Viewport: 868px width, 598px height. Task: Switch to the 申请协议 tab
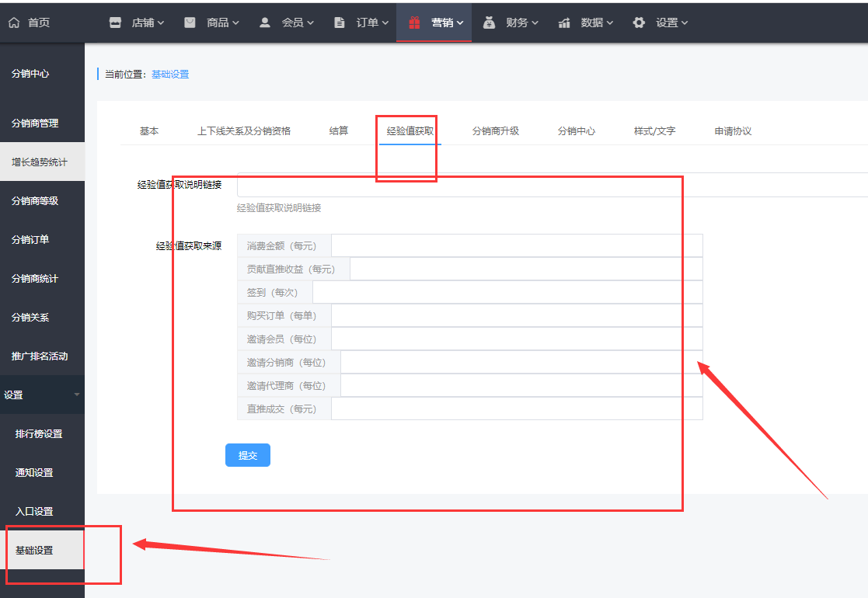[733, 131]
